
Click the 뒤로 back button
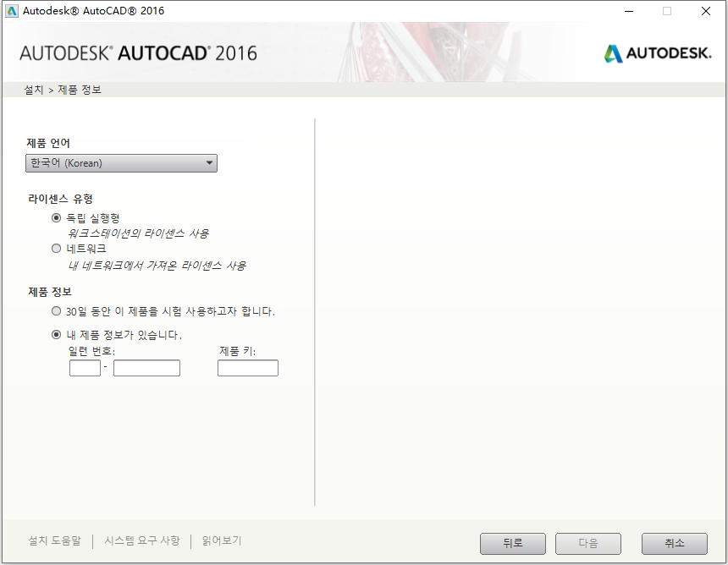point(513,543)
